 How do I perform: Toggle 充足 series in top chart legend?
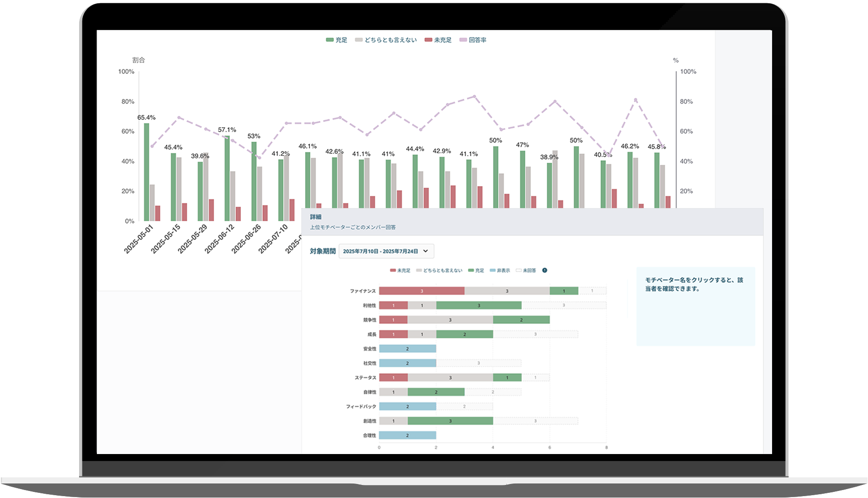336,40
